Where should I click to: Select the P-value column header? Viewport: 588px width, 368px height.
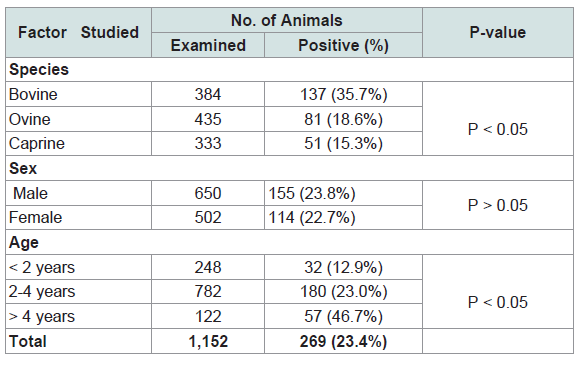[x=498, y=33]
